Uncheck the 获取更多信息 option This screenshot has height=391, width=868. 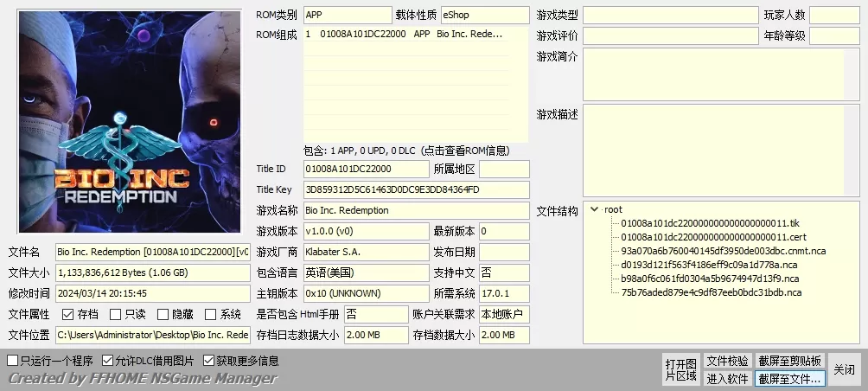(x=209, y=361)
